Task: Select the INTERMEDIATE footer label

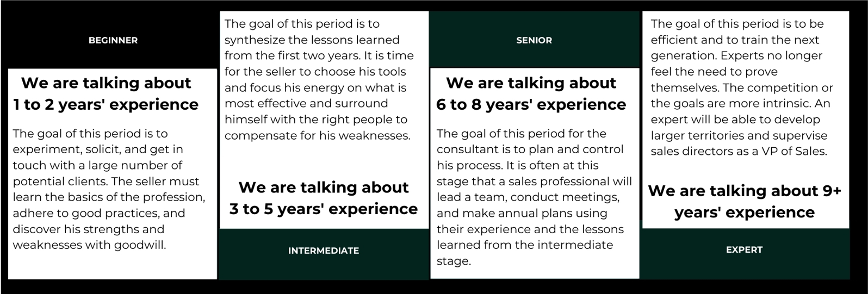Action: (x=324, y=251)
